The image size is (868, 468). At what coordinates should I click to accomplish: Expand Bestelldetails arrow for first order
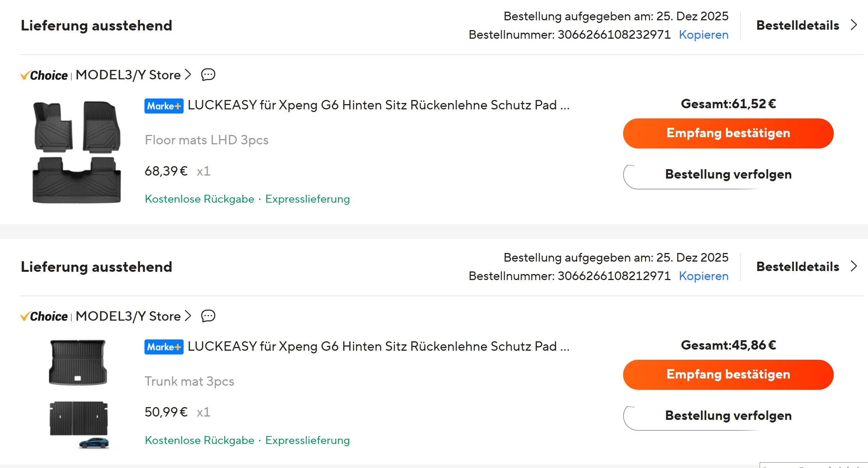tap(854, 25)
